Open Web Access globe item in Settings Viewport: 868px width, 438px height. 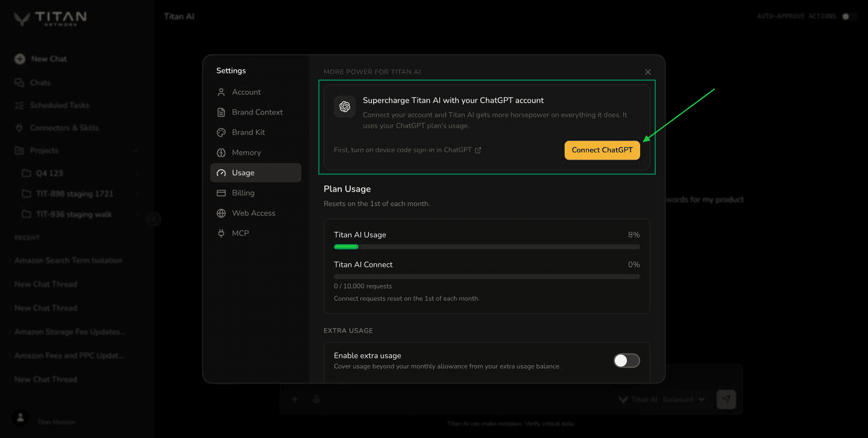(256, 213)
